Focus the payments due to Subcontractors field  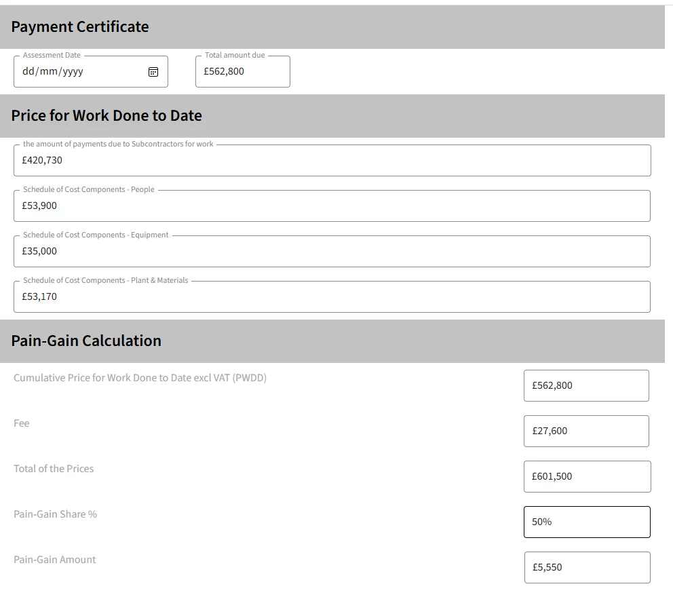(332, 161)
